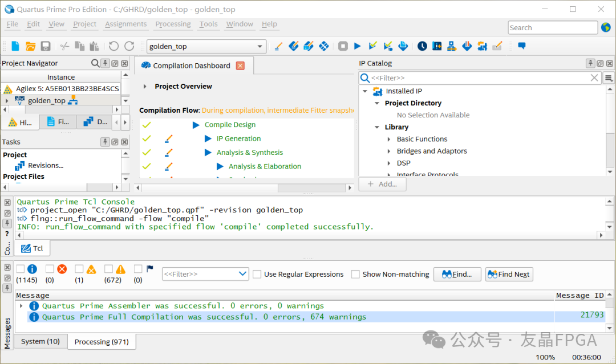The width and height of the screenshot is (616, 364).
Task: Click in the IP Catalog filter field
Action: 479,78
